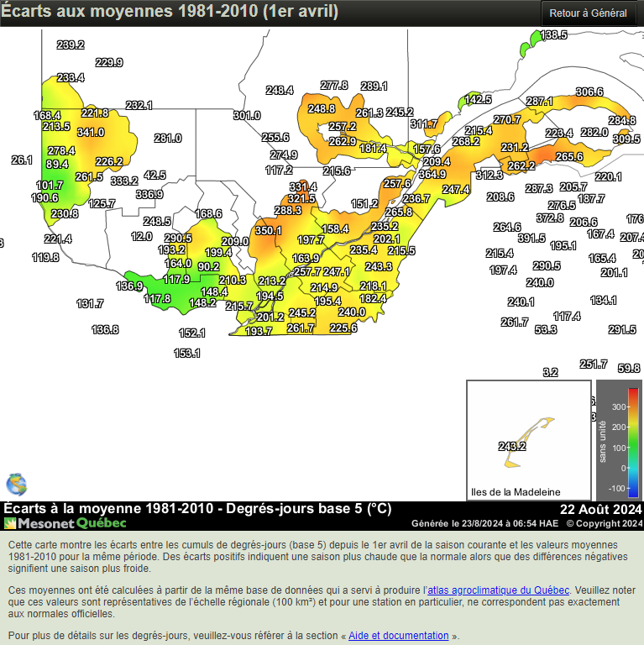Open the Aide et documentation link
The width and height of the screenshot is (644, 645).
pyautogui.click(x=398, y=636)
